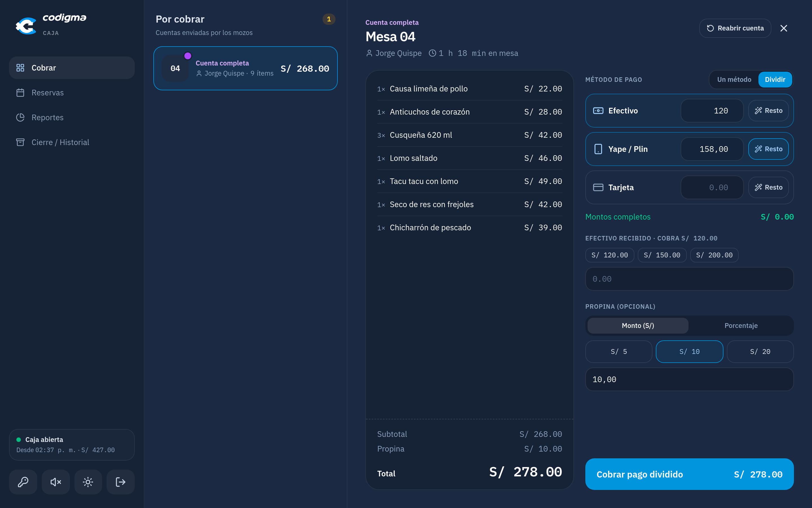Switch tip mode to Monto (S/)
The height and width of the screenshot is (508, 812).
[x=637, y=325]
